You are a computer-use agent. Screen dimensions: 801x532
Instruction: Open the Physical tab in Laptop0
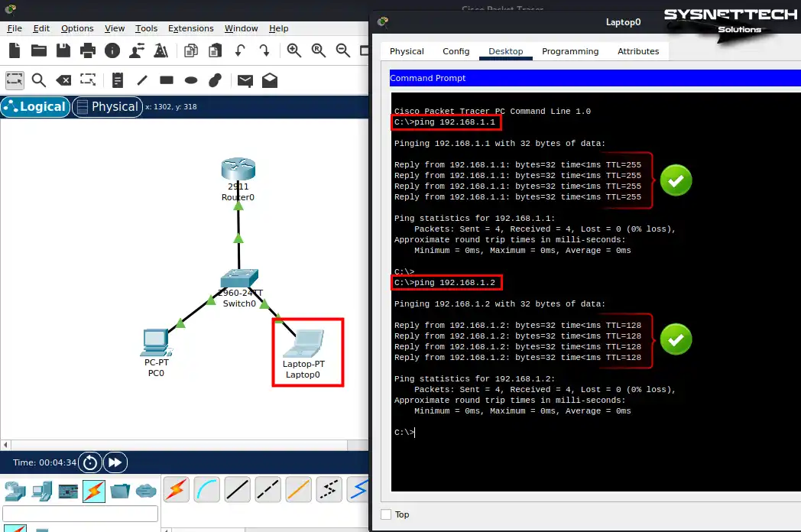(407, 51)
